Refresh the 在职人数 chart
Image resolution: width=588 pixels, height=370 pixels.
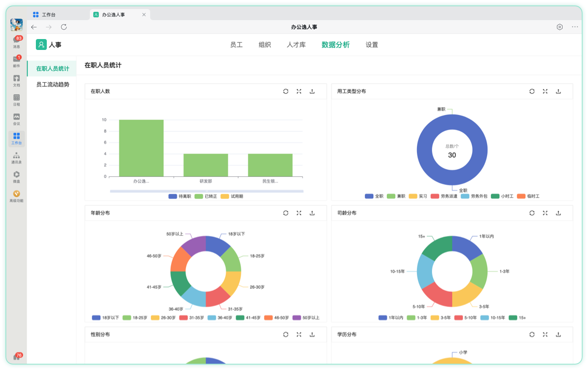click(286, 91)
